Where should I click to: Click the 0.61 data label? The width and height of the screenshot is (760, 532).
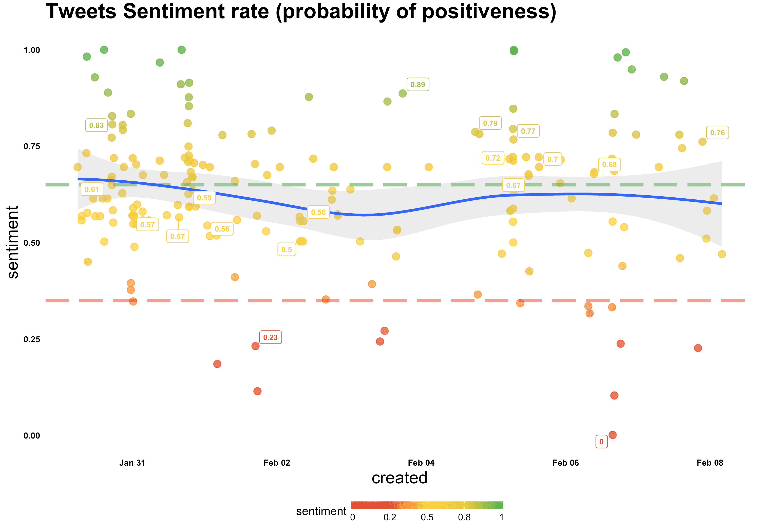(x=92, y=189)
